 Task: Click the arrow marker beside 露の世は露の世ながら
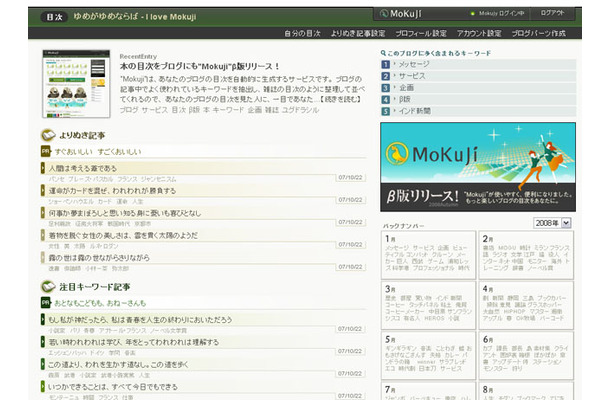42,257
